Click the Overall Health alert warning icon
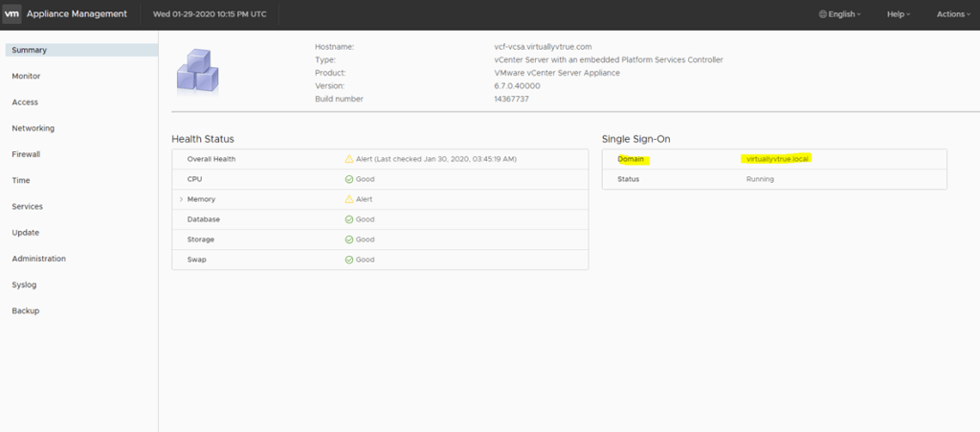The image size is (980, 432). (x=349, y=159)
